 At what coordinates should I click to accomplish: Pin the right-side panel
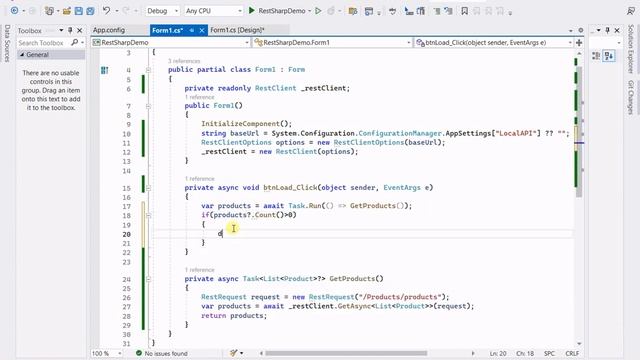[x=607, y=30]
